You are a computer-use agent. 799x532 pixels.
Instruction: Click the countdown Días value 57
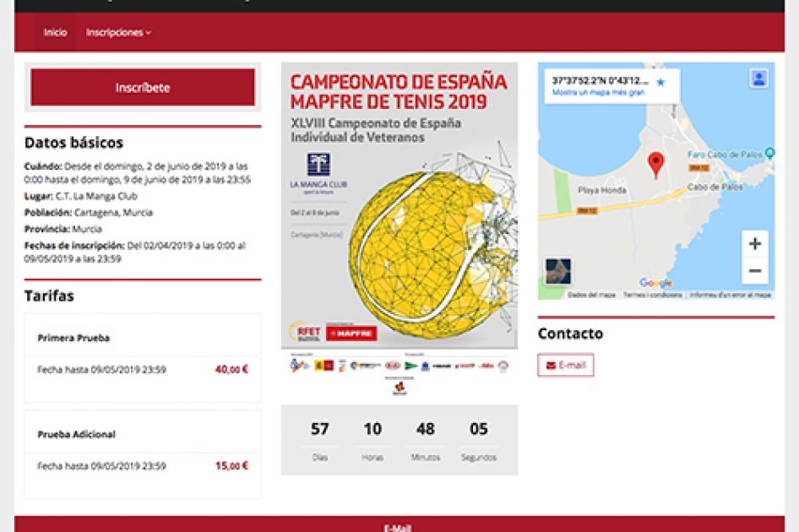(319, 429)
